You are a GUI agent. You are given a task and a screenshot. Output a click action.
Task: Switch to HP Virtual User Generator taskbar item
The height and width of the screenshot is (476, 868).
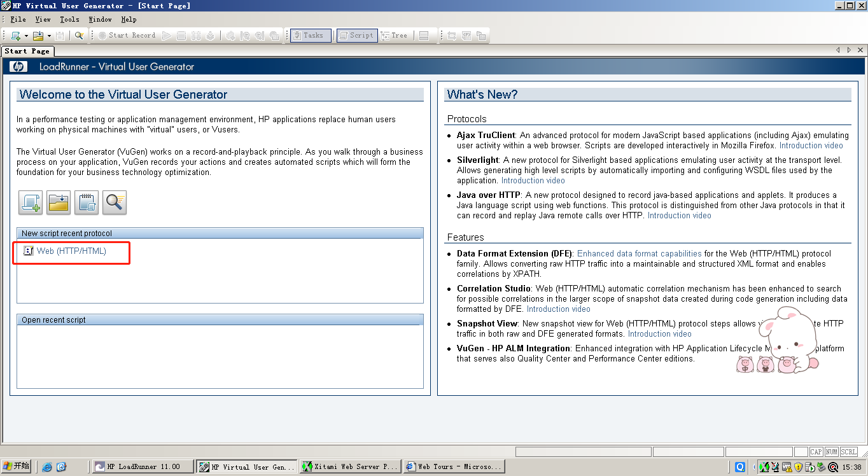click(246, 466)
